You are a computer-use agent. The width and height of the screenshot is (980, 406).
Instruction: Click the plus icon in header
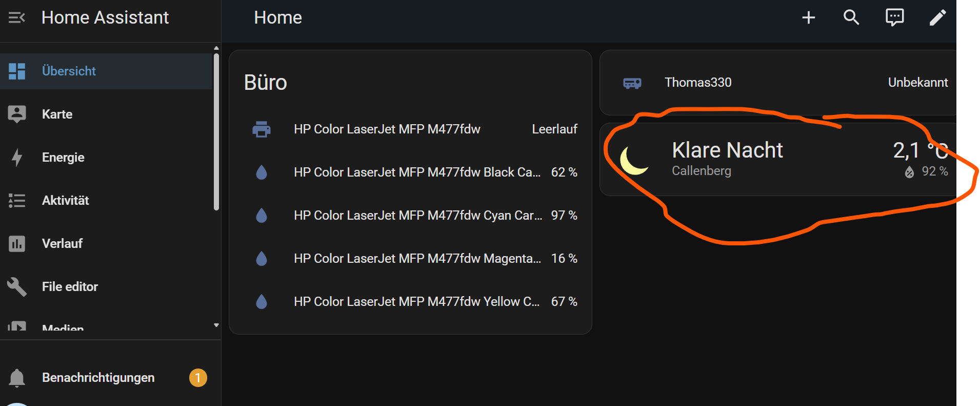(x=808, y=18)
